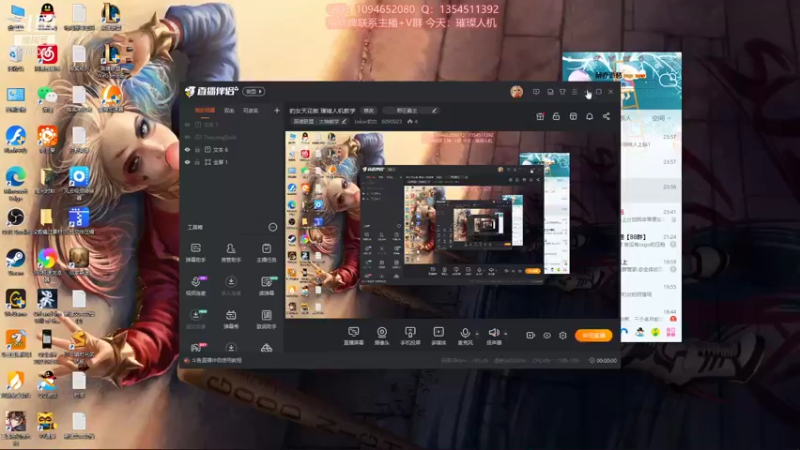This screenshot has width=800, height=450.
Task: Collapse the 工具箱 toolbox section
Action: point(272,227)
